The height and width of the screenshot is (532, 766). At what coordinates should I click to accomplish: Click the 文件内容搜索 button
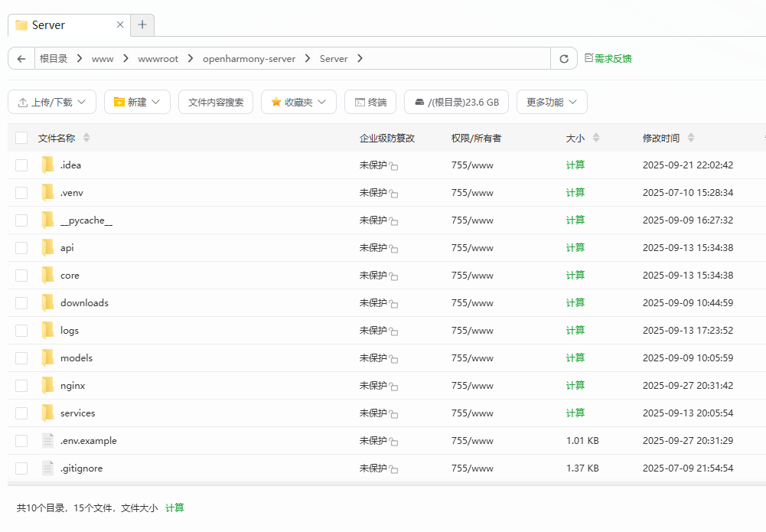pyautogui.click(x=216, y=102)
